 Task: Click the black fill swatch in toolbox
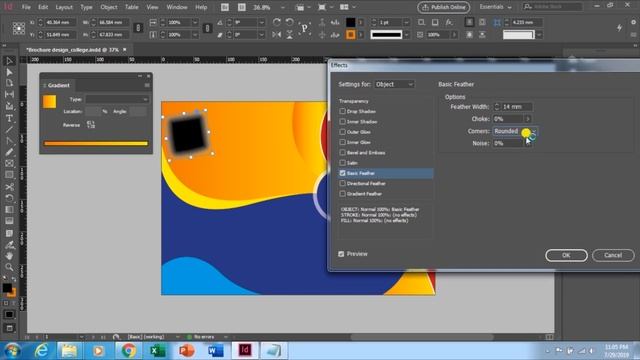[7, 288]
